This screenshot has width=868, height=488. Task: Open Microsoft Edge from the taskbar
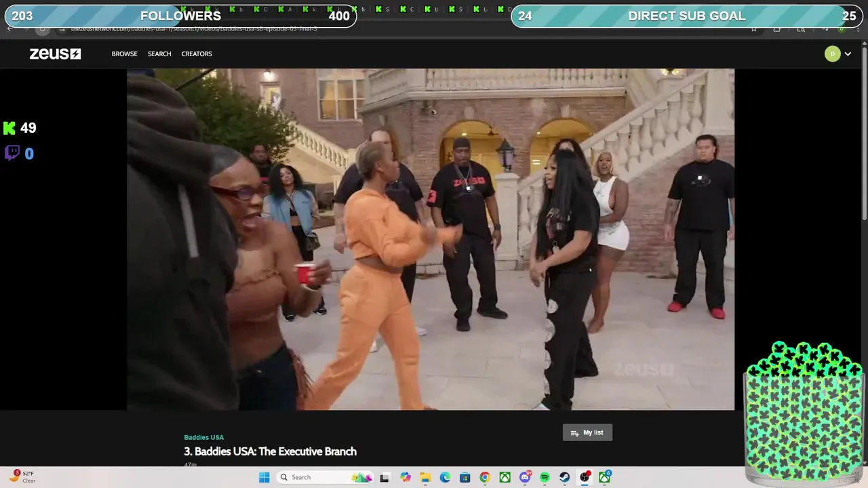(x=445, y=477)
